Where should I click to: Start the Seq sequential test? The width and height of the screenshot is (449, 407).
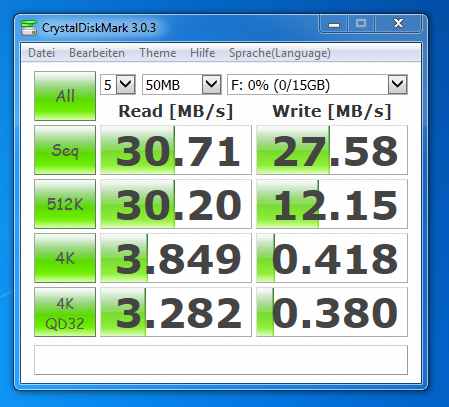pos(65,150)
